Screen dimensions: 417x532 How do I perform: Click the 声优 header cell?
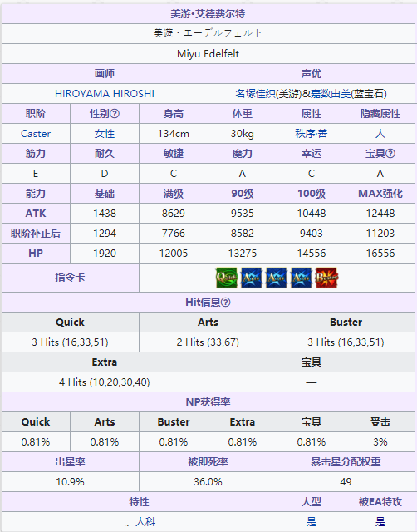[x=312, y=74]
